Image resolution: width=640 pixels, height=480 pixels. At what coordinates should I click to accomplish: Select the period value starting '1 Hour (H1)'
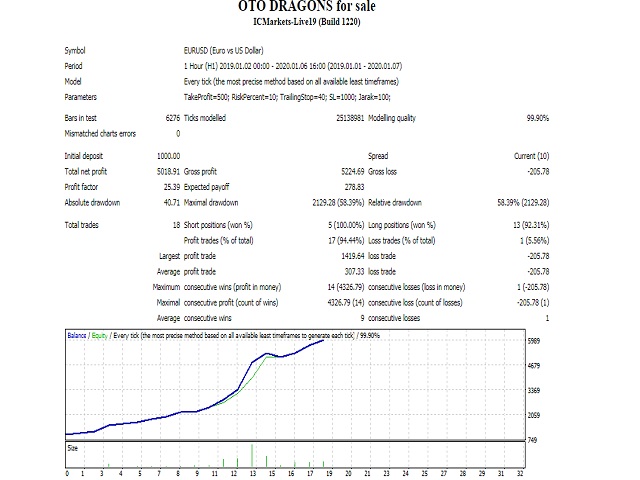tap(293, 66)
